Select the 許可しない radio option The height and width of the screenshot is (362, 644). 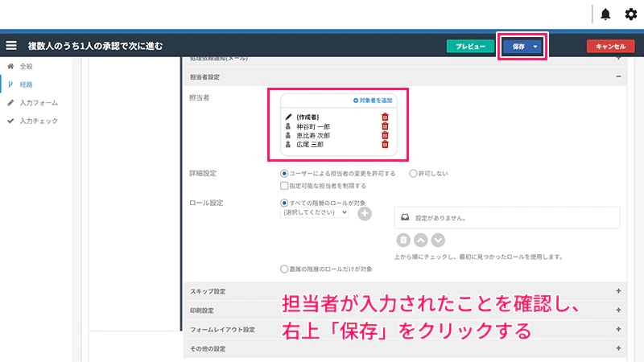point(413,174)
